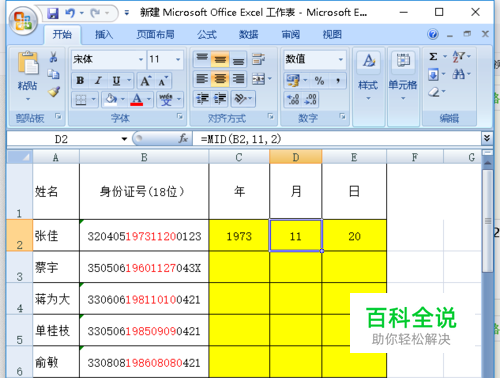The height and width of the screenshot is (378, 500).
Task: Toggle bold formatting
Action: (x=80, y=81)
